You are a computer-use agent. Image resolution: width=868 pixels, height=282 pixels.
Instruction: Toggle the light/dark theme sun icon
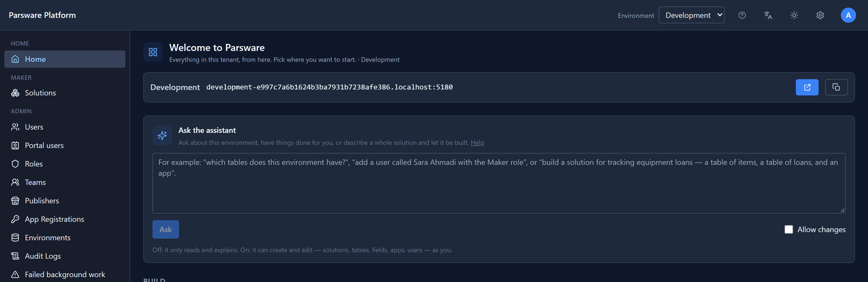click(x=794, y=15)
